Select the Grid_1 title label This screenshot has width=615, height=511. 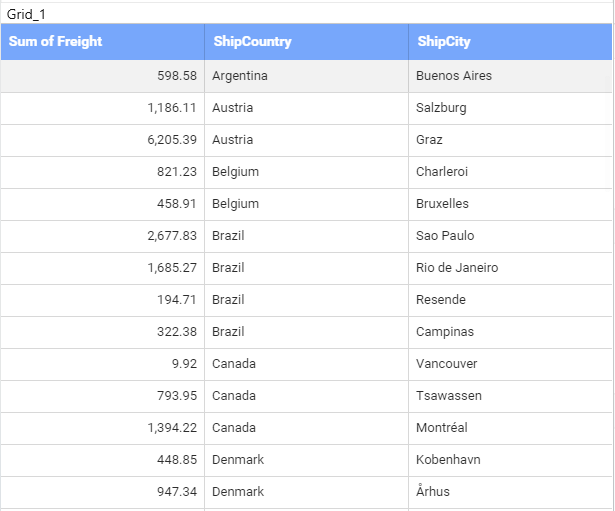pos(26,14)
